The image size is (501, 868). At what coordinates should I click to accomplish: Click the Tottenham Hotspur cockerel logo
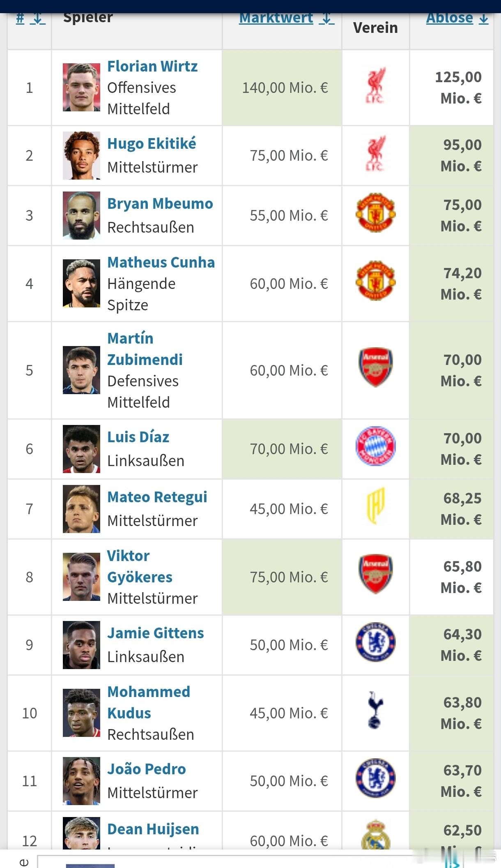375,710
